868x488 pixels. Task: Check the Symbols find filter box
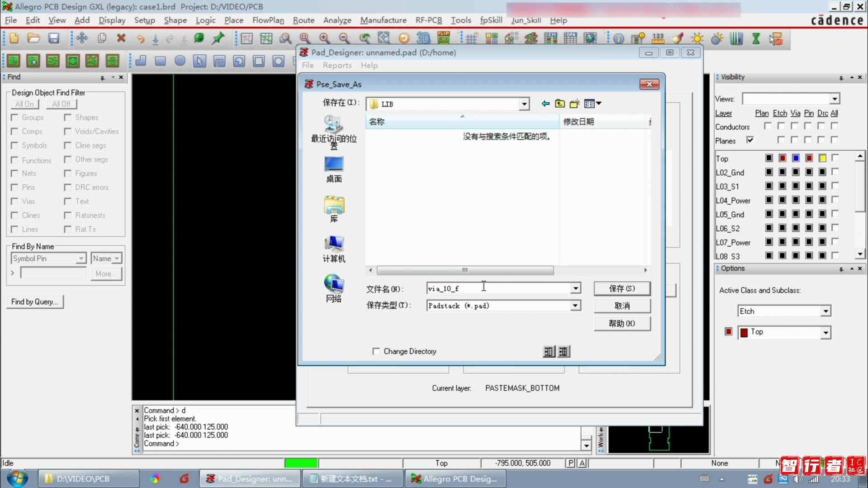[14, 146]
